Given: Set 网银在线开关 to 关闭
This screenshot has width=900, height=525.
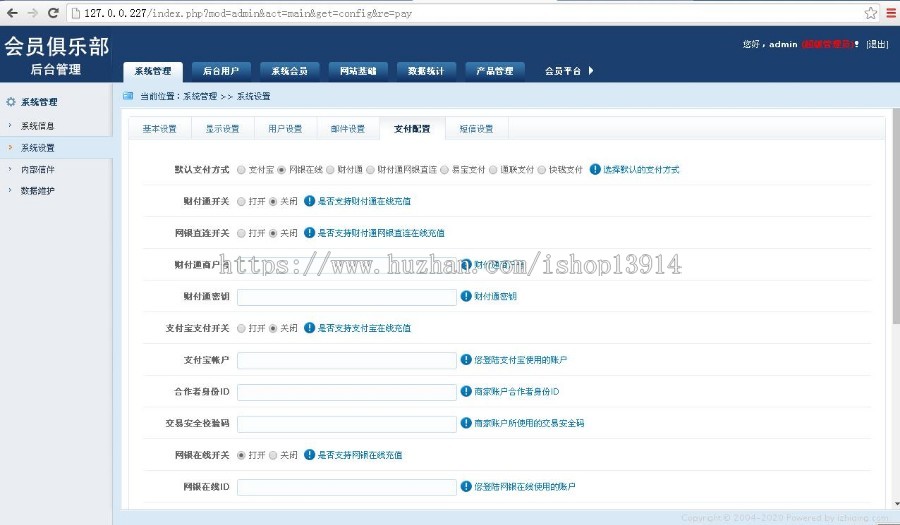Looking at the screenshot, I should [x=273, y=455].
